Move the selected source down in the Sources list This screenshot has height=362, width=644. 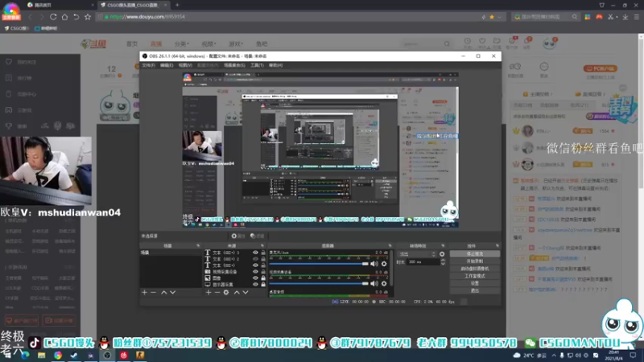(x=246, y=292)
